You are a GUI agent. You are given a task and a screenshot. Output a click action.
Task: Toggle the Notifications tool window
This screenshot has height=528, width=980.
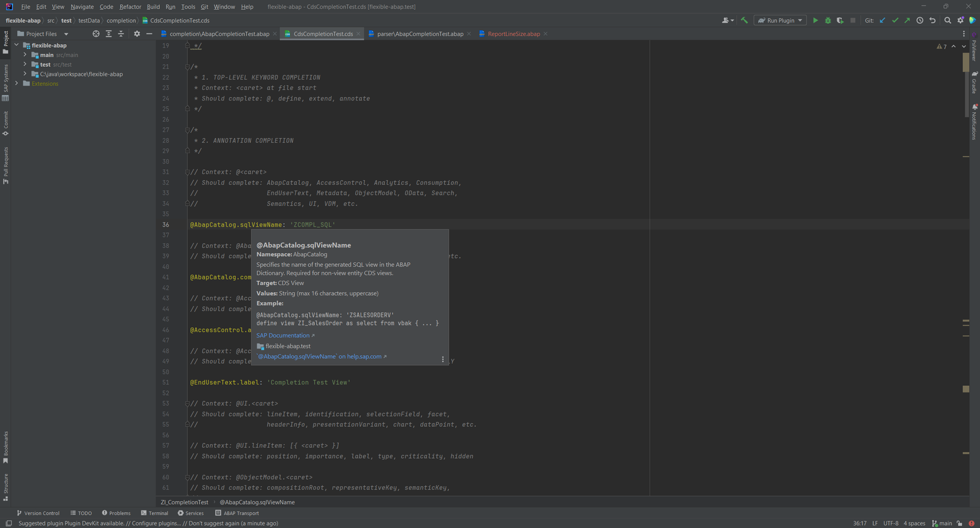(x=974, y=121)
